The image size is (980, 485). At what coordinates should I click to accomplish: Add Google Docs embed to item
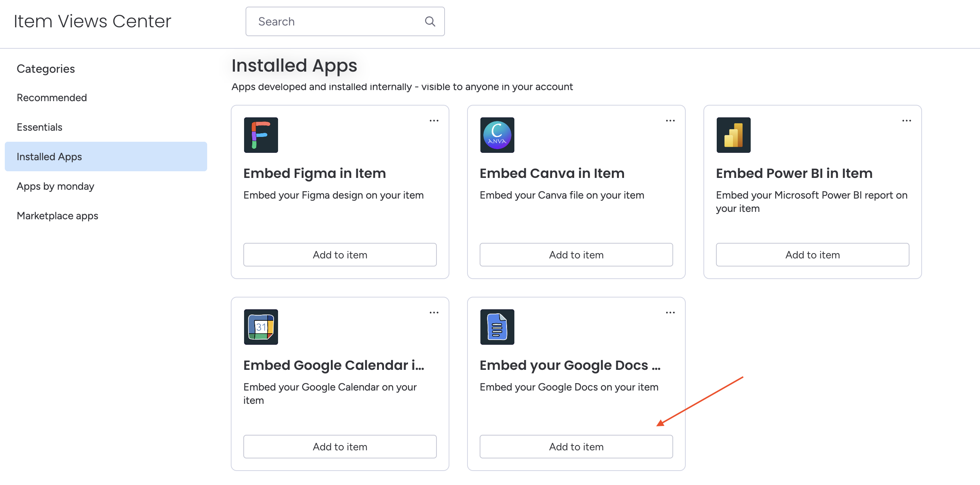[576, 447]
